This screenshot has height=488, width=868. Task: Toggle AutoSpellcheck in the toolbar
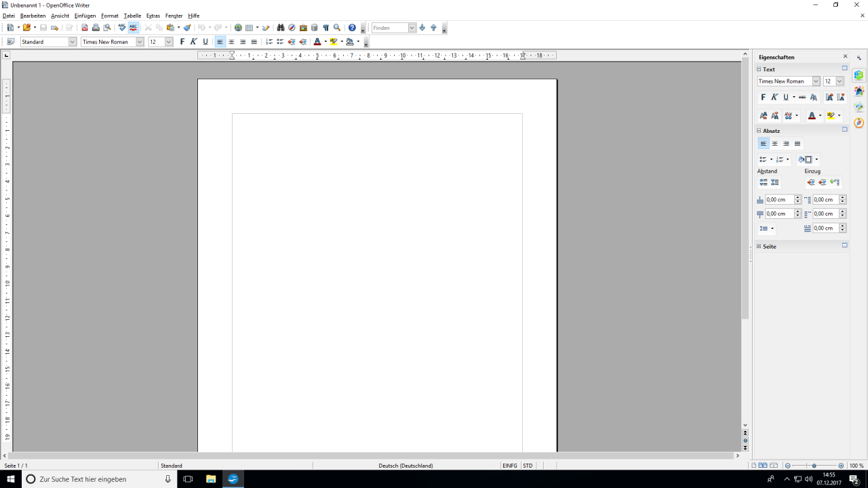[x=133, y=28]
